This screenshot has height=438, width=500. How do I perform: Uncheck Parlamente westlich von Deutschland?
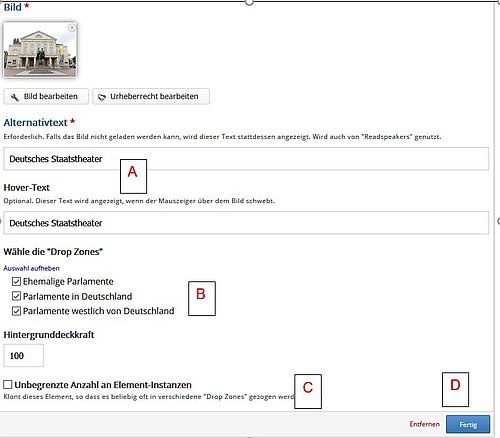click(x=16, y=311)
